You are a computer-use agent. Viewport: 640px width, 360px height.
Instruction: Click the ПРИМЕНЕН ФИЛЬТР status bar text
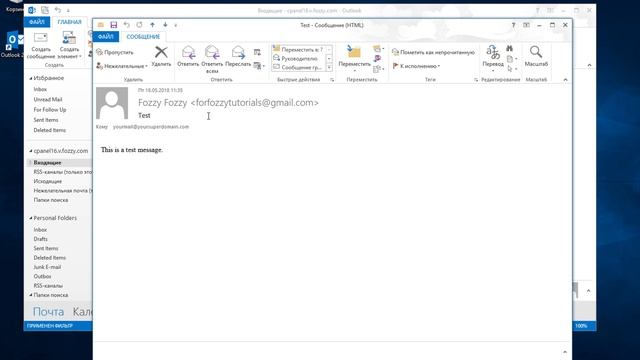(x=50, y=326)
